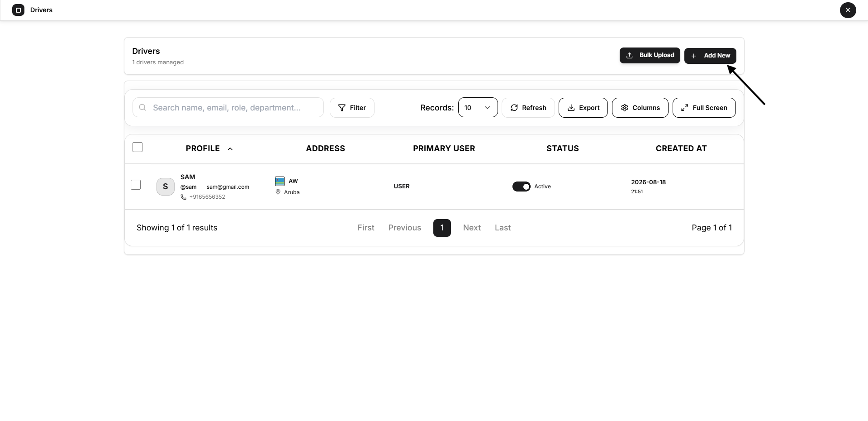The image size is (868, 421).
Task: Click the download icon on Export
Action: pyautogui.click(x=571, y=108)
